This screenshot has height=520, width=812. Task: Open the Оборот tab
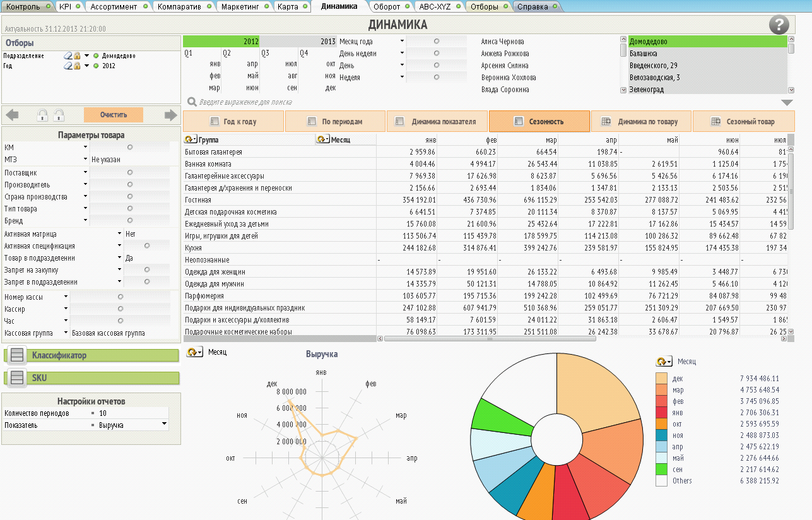[x=390, y=6]
